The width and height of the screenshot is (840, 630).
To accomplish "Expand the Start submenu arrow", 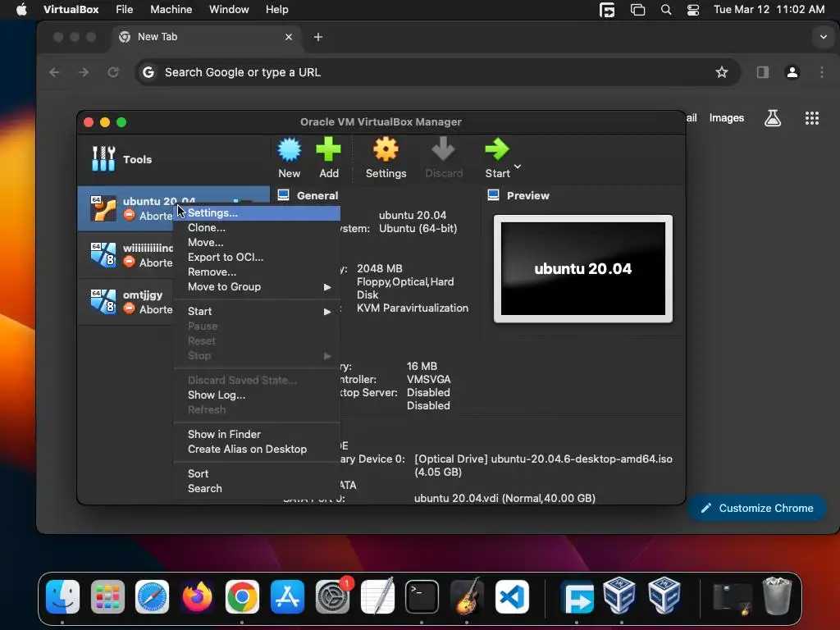I will coord(326,311).
